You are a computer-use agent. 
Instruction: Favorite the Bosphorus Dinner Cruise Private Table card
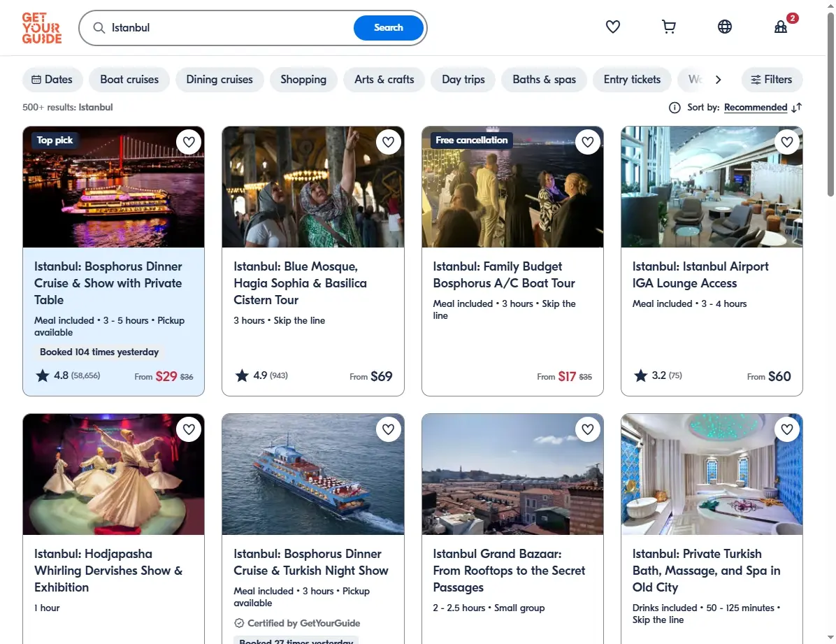pos(189,142)
